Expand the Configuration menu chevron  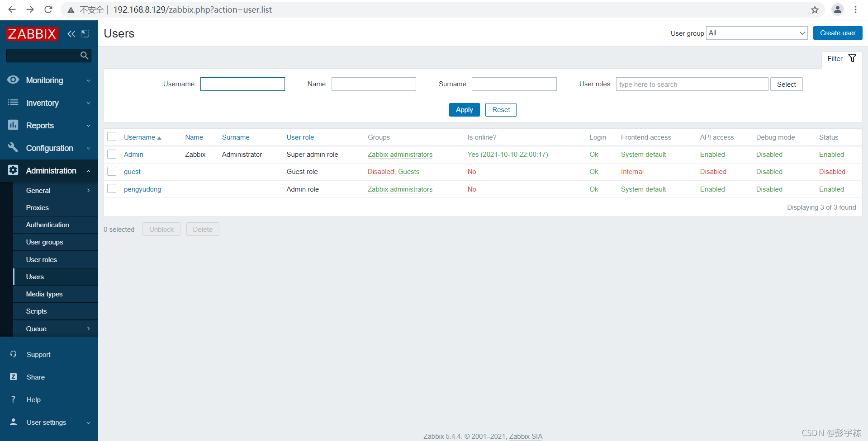coord(88,148)
